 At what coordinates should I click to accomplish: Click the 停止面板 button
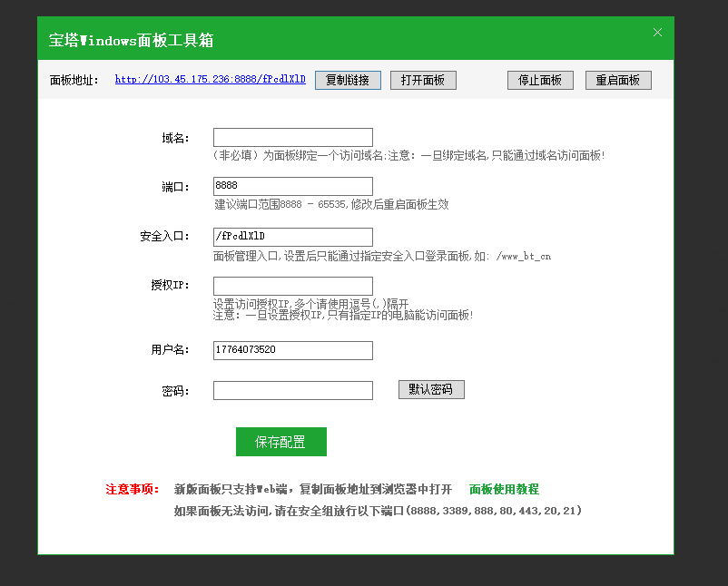coord(540,80)
